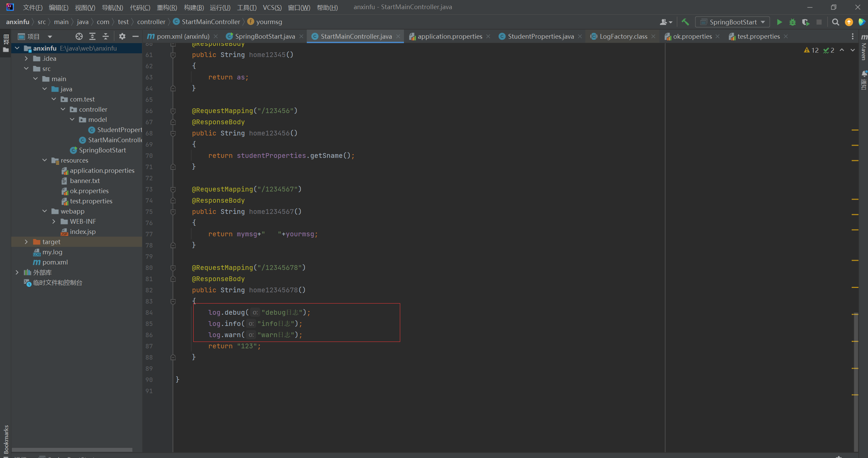This screenshot has width=868, height=458.
Task: Click project tree horizontal scrollbar
Action: coord(72,450)
